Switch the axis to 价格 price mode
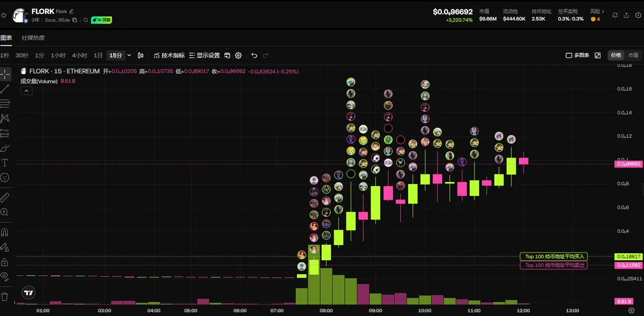644x316 pixels. coord(616,55)
